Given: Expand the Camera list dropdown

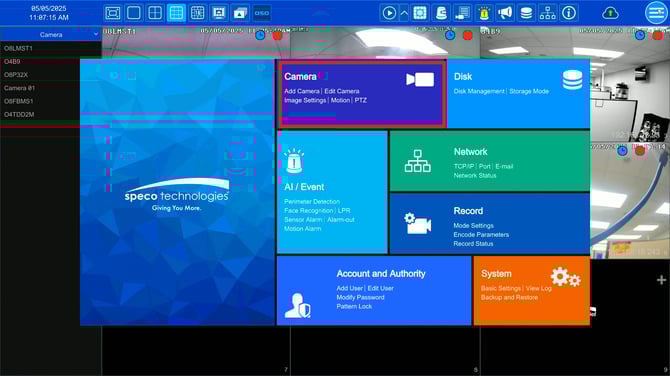Looking at the screenshot, I should pyautogui.click(x=51, y=34).
